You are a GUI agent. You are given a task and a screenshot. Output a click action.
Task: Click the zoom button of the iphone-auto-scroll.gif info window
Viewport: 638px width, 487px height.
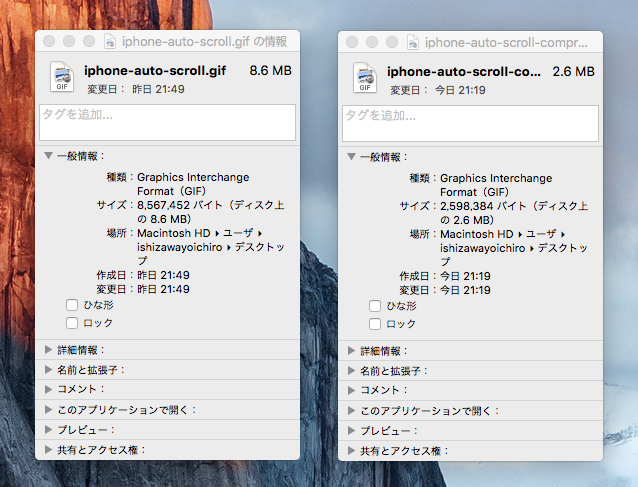tap(89, 41)
